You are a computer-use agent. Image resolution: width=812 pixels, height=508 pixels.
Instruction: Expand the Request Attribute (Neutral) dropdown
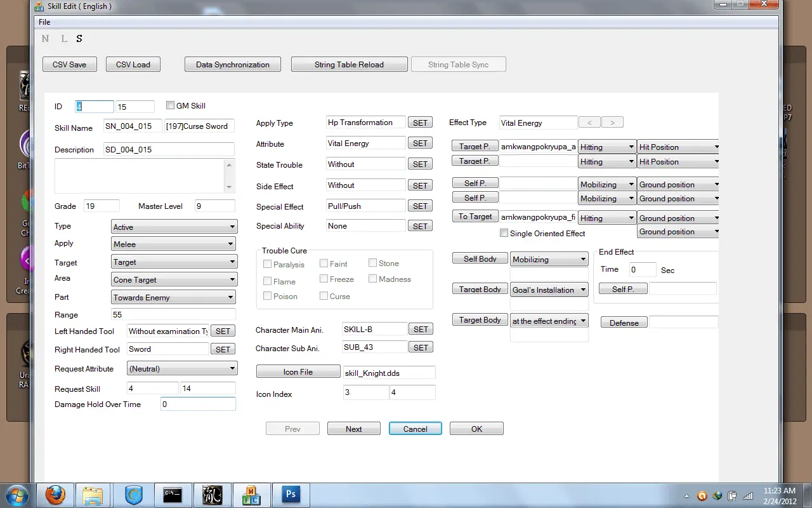[181, 368]
